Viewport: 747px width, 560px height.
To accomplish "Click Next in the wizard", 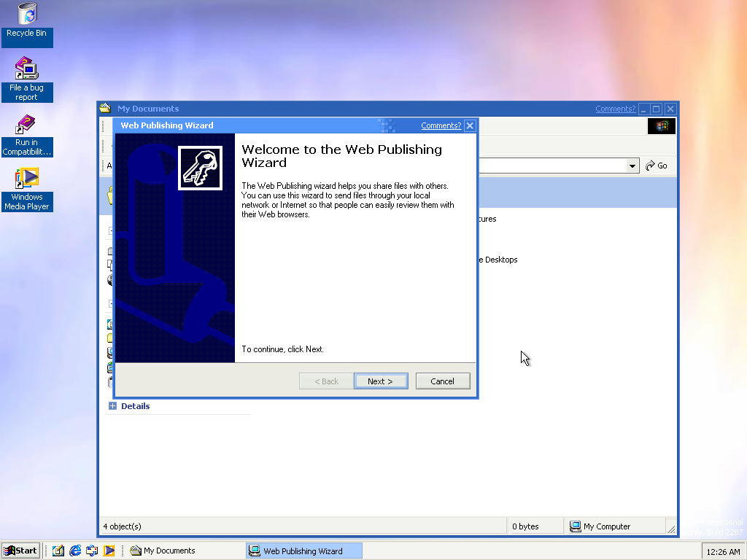I will (x=381, y=381).
